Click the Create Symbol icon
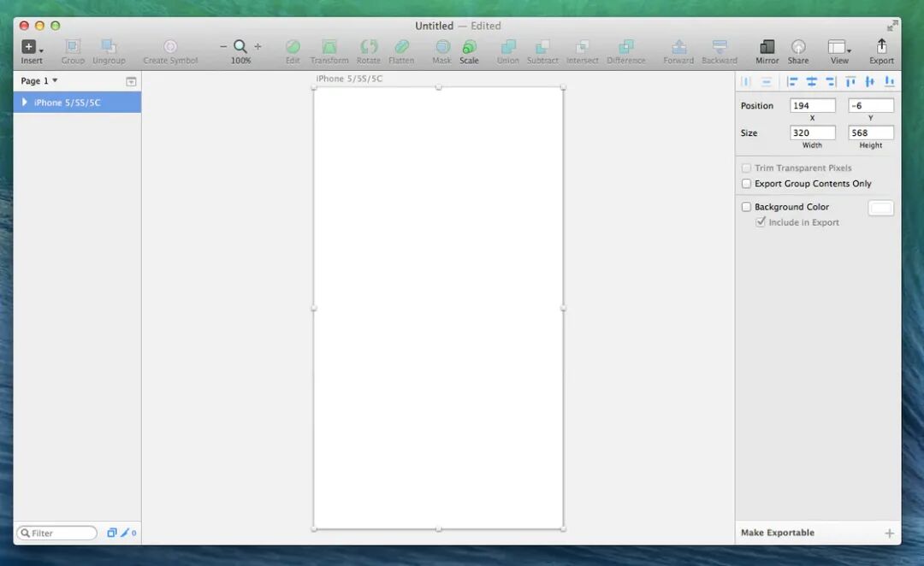 [x=170, y=46]
